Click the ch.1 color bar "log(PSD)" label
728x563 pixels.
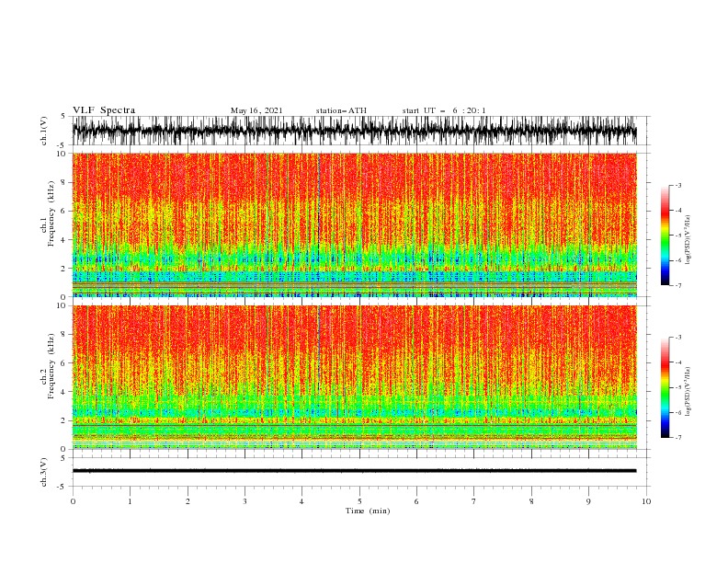(688, 240)
